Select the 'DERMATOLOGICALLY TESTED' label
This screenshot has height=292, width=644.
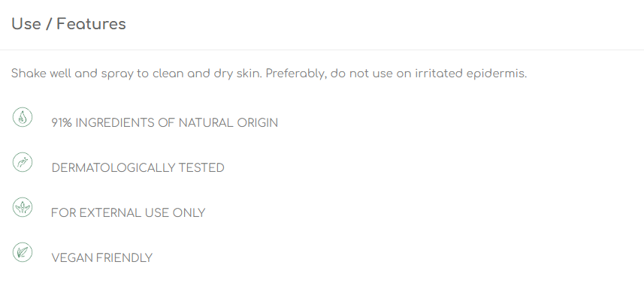click(138, 168)
